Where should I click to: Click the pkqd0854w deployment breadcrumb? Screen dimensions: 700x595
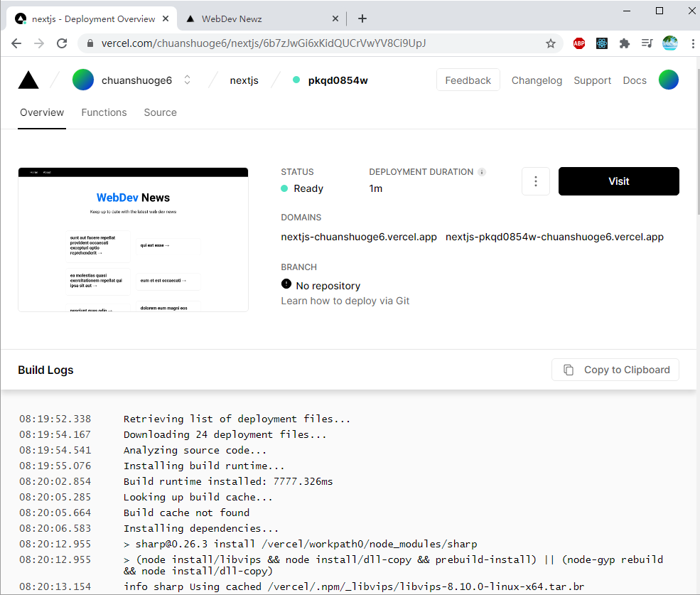338,80
